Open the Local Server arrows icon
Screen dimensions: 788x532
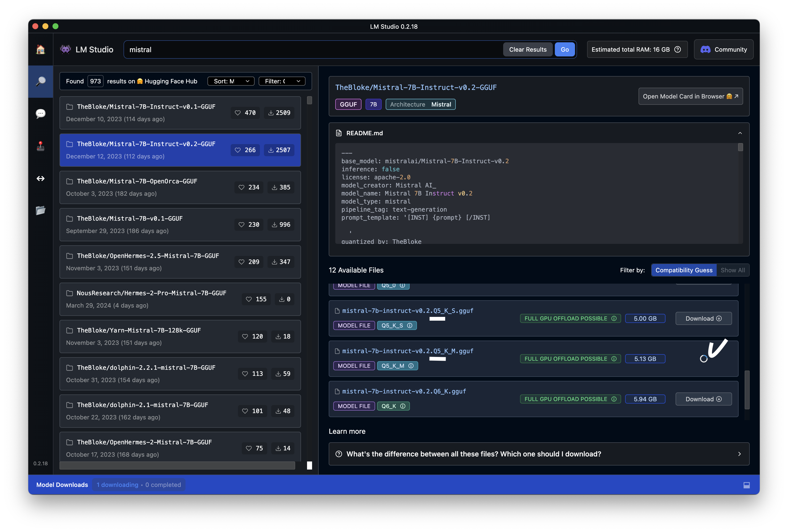coord(40,179)
